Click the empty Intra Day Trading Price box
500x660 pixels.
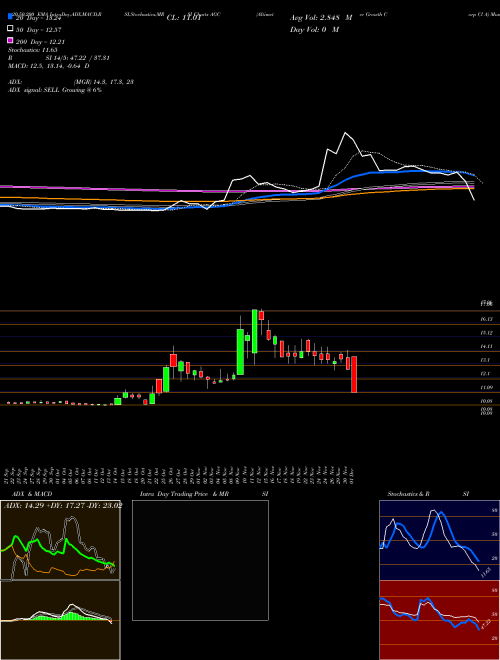tap(200, 560)
